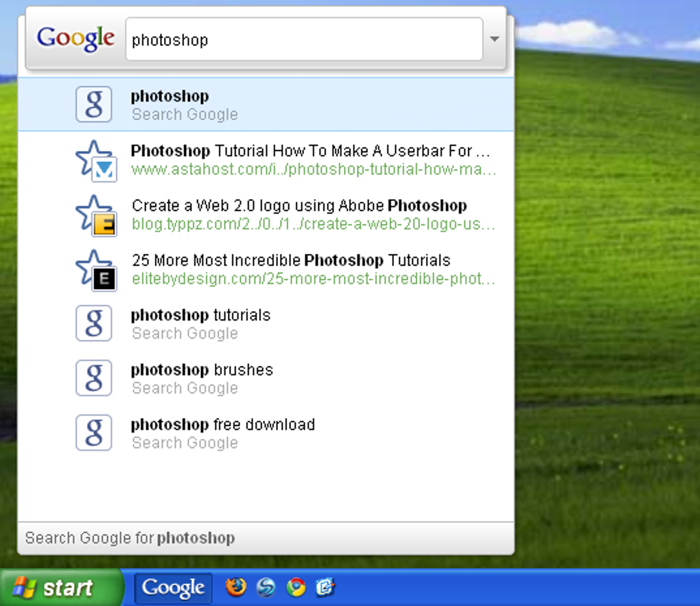700x606 pixels.
Task: Click the Google deskbar button in the taskbar
Action: (x=173, y=587)
